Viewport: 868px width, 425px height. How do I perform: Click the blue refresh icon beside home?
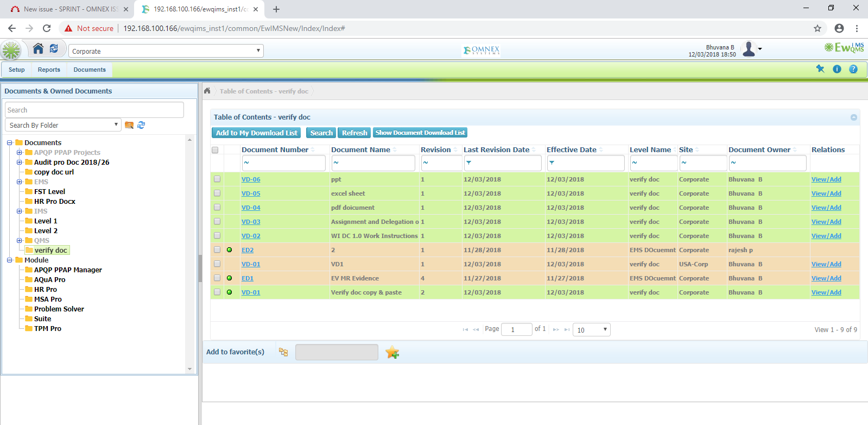coord(54,49)
